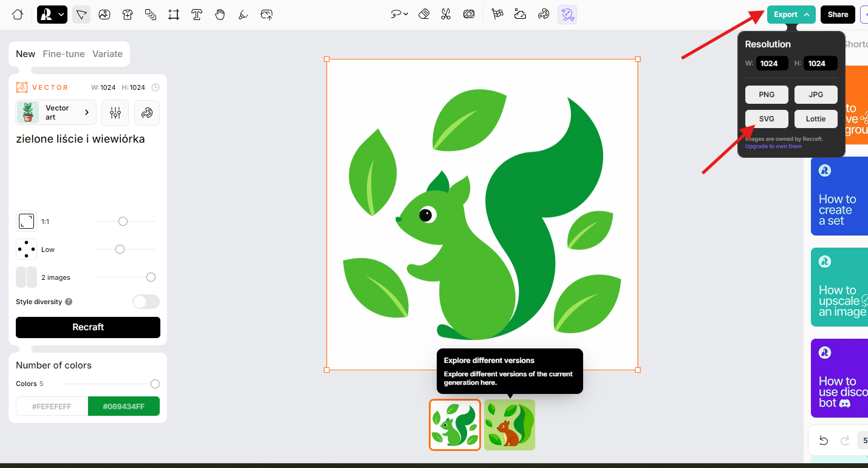Screen dimensions: 868x468
Task: Switch to the Variate tab
Action: (x=108, y=54)
